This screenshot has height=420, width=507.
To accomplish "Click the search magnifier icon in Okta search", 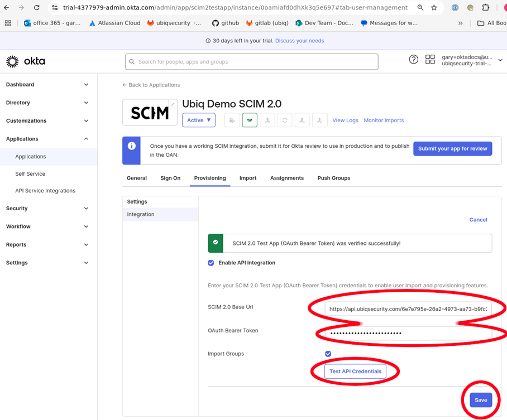I will click(132, 62).
